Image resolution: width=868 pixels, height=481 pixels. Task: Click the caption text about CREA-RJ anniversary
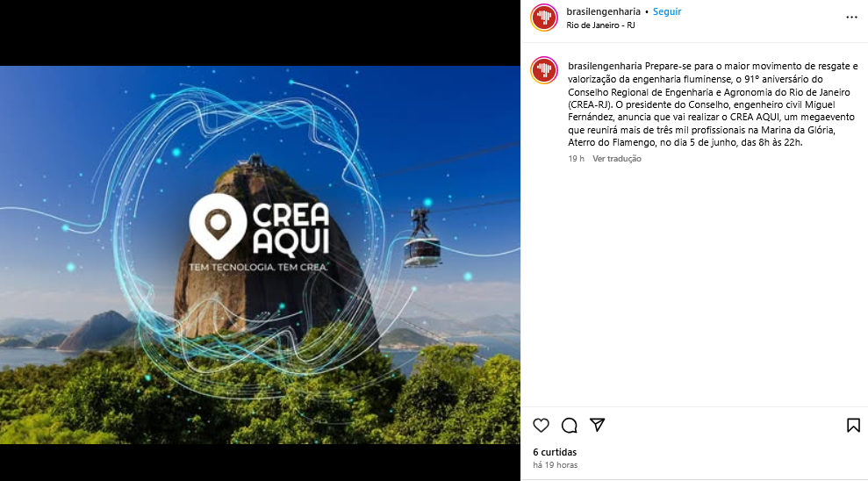pos(713,104)
